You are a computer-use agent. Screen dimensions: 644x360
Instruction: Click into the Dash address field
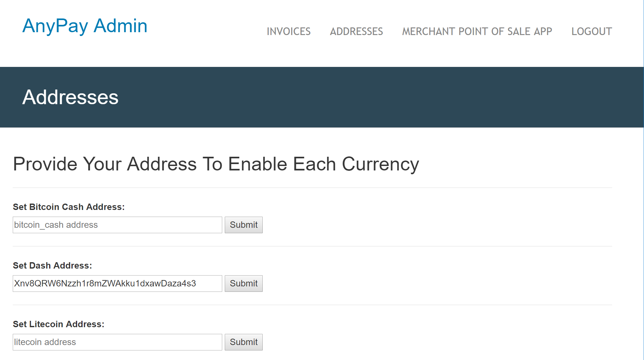click(x=117, y=284)
